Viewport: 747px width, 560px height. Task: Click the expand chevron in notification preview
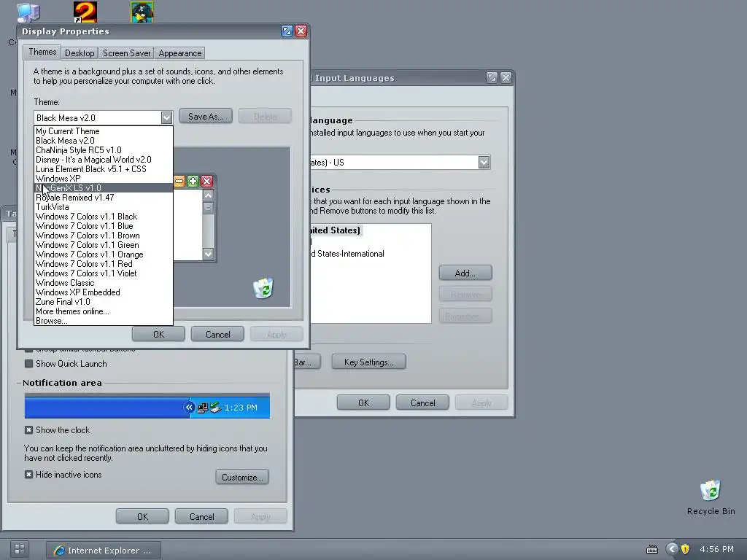[189, 408]
